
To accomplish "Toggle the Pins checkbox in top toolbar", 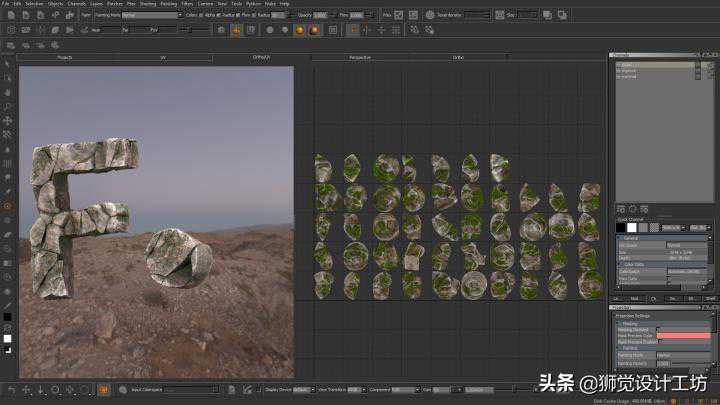I will click(x=399, y=15).
